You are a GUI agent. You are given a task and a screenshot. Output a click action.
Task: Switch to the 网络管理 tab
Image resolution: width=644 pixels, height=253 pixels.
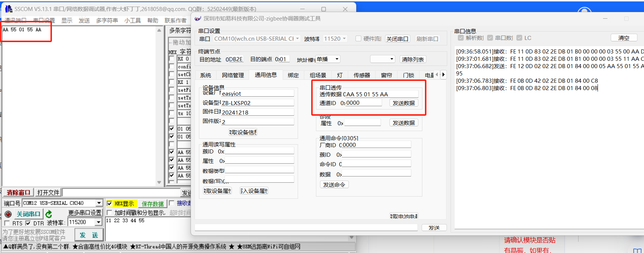coord(233,75)
